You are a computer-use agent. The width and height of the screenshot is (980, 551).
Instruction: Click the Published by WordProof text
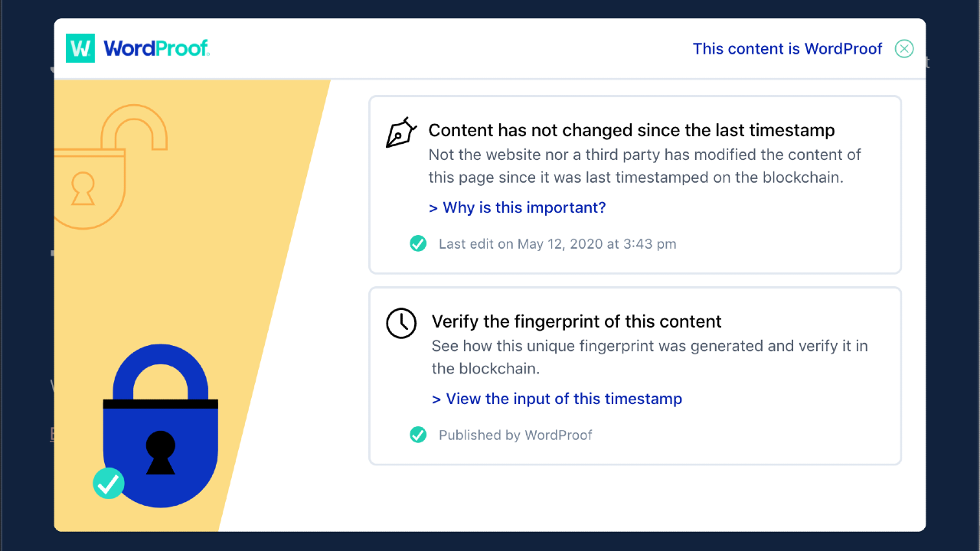515,435
